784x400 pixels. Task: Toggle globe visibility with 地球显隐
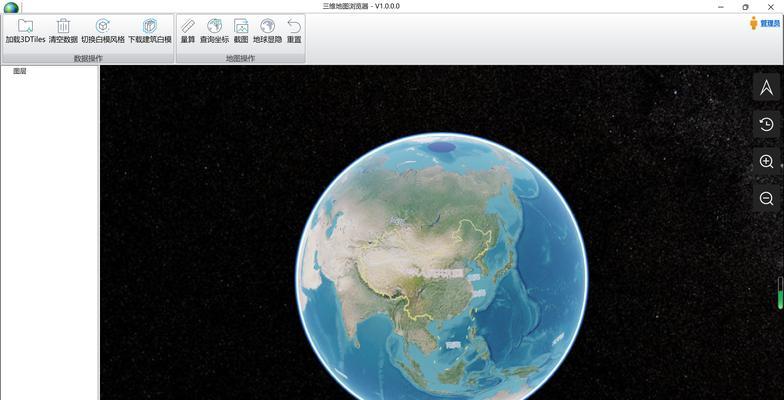pyautogui.click(x=268, y=30)
